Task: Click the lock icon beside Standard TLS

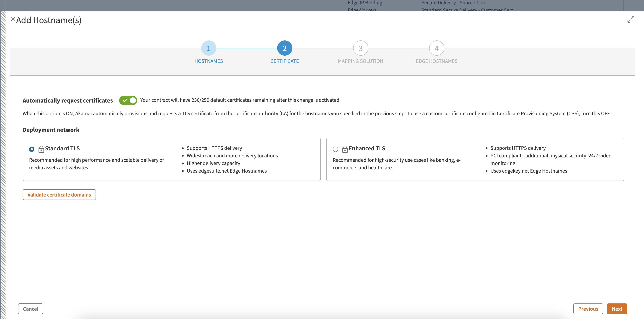Action: [x=41, y=149]
